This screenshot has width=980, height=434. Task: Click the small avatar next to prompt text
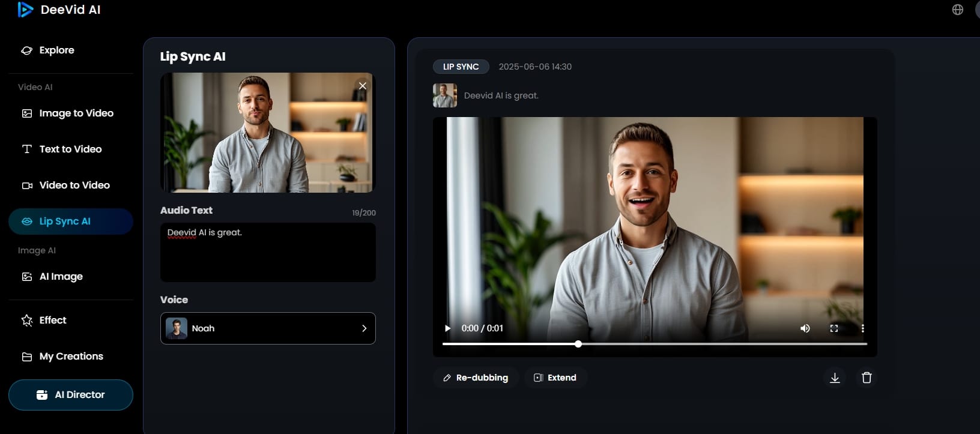[445, 95]
